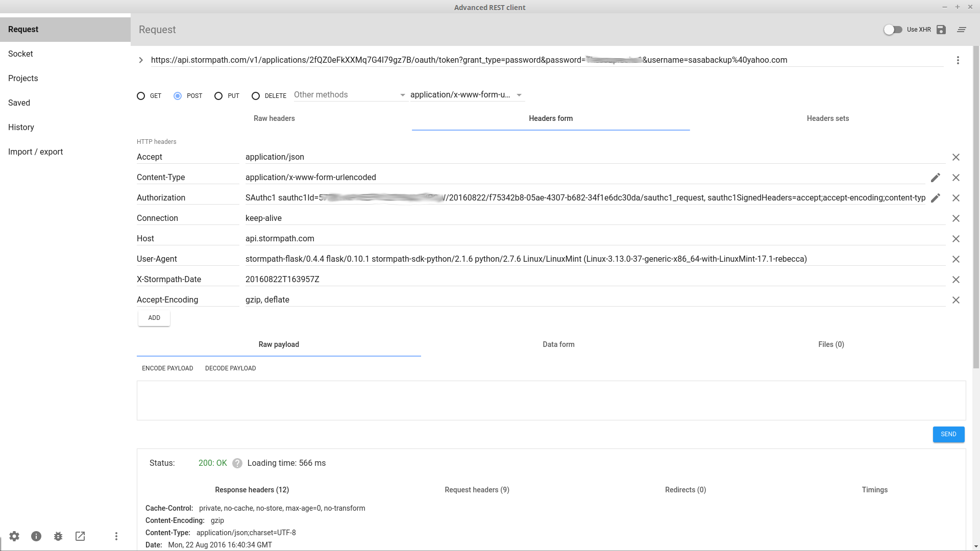980x551 pixels.
Task: Send the request with SEND button
Action: (948, 434)
